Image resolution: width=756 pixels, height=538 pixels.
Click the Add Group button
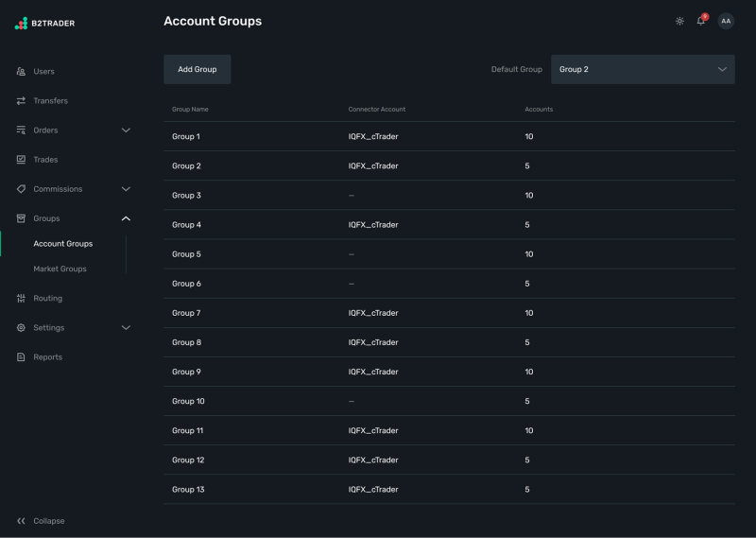pyautogui.click(x=197, y=69)
